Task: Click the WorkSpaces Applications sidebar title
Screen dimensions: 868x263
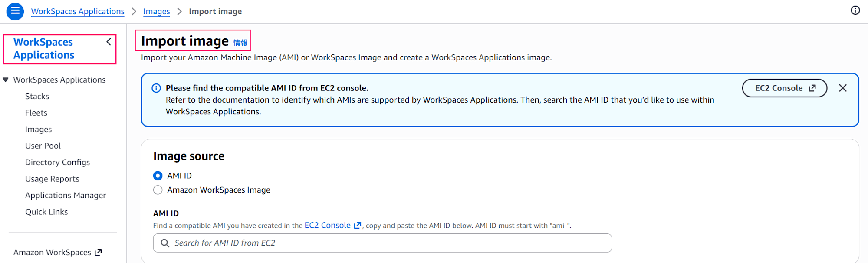Action: [x=44, y=48]
